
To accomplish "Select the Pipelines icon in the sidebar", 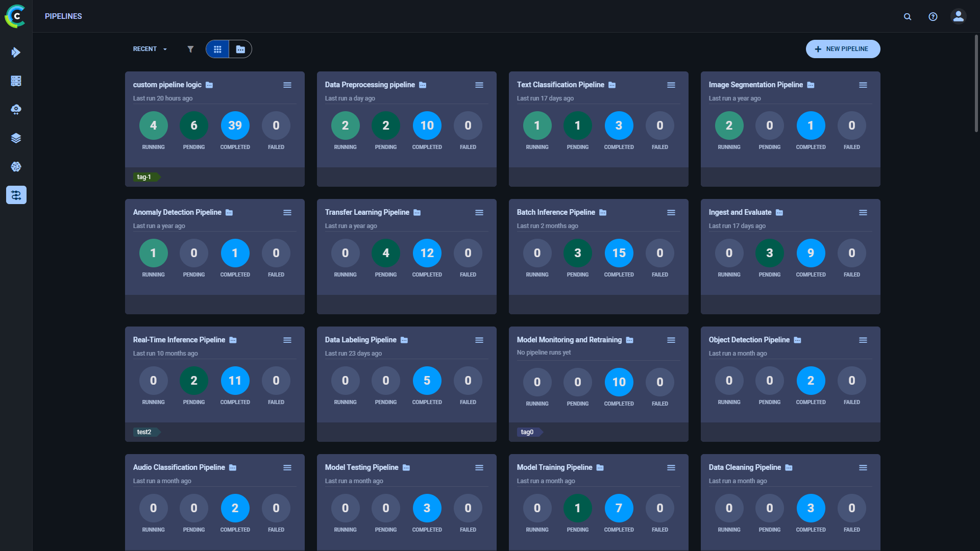I will (16, 195).
